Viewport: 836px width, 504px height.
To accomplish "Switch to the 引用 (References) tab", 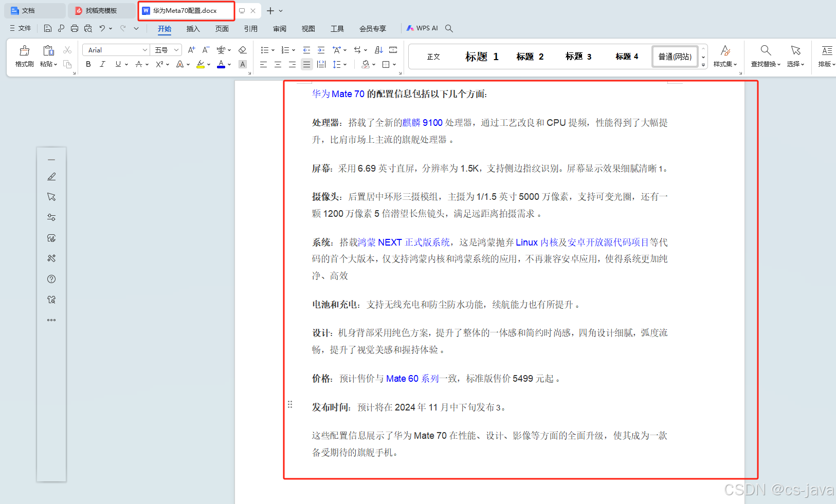I will pos(251,29).
